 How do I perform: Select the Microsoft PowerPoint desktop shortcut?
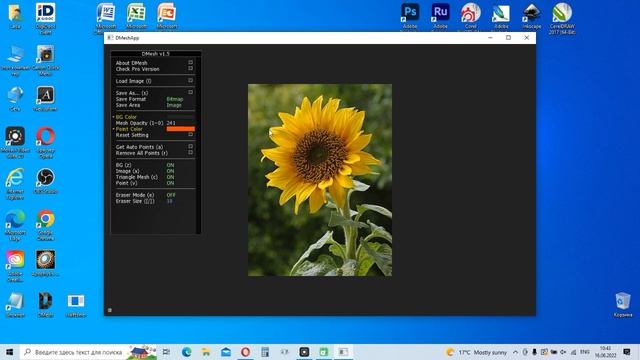point(167,16)
